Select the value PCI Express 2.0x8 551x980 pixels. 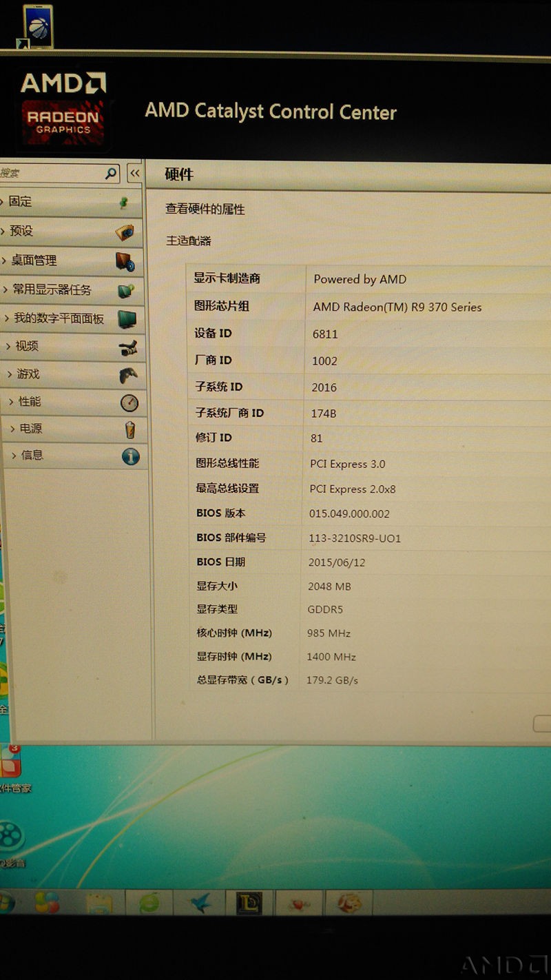(353, 489)
